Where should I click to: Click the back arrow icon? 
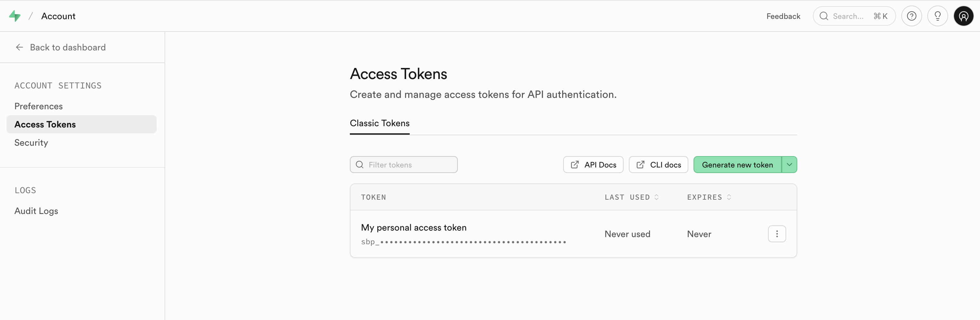pyautogui.click(x=20, y=47)
